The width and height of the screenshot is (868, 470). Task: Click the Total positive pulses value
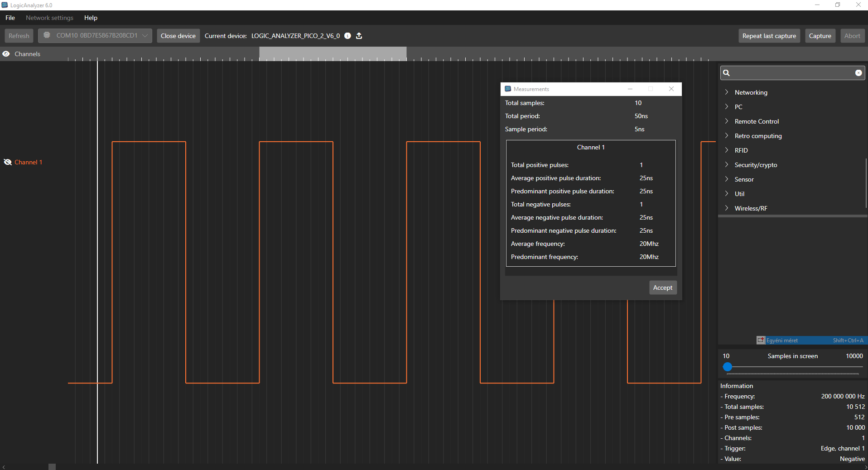coord(641,165)
